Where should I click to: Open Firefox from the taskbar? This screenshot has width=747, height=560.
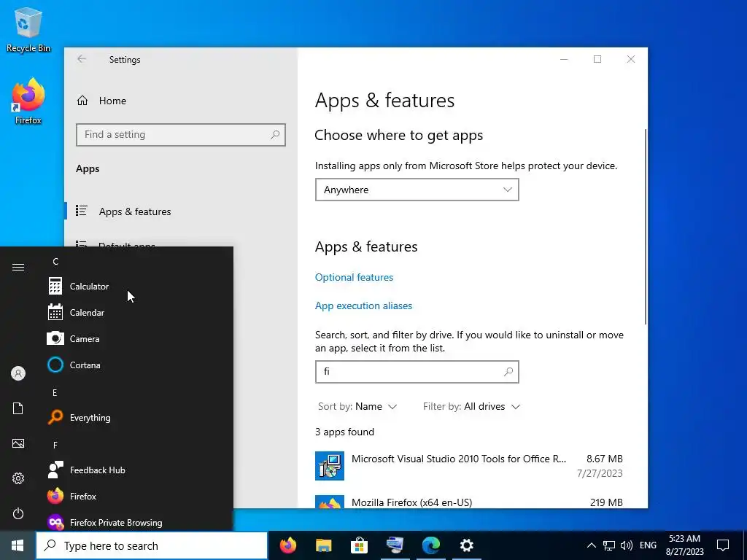(x=287, y=545)
